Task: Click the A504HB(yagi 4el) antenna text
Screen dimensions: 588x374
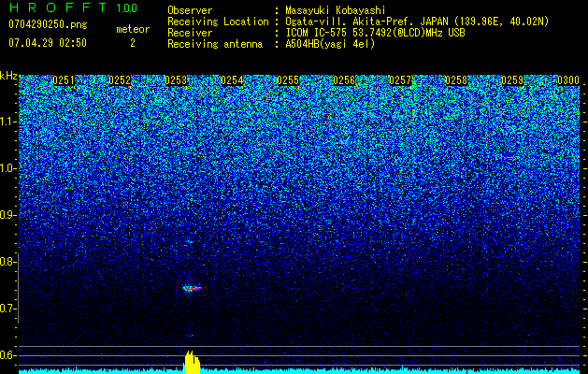Action: [x=330, y=44]
